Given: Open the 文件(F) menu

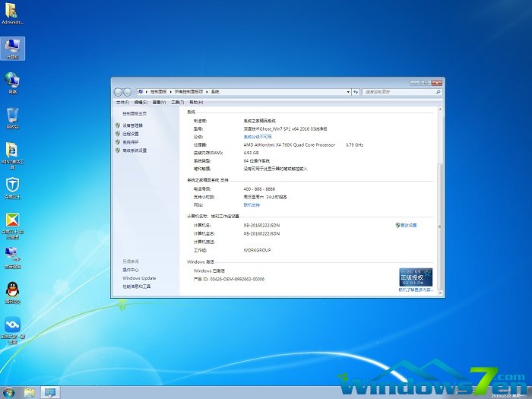Looking at the screenshot, I should 122,102.
